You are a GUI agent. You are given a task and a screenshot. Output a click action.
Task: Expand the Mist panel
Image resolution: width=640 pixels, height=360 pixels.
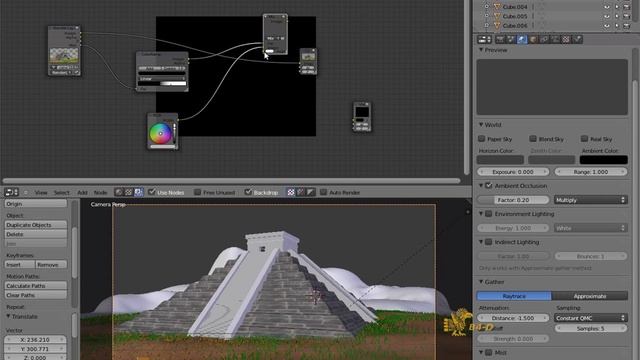(x=481, y=352)
